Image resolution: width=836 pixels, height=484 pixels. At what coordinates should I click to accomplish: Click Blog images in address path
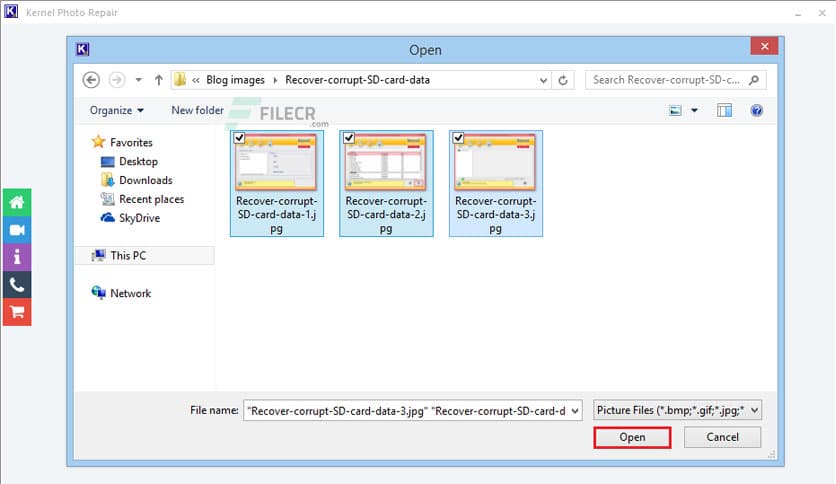235,80
